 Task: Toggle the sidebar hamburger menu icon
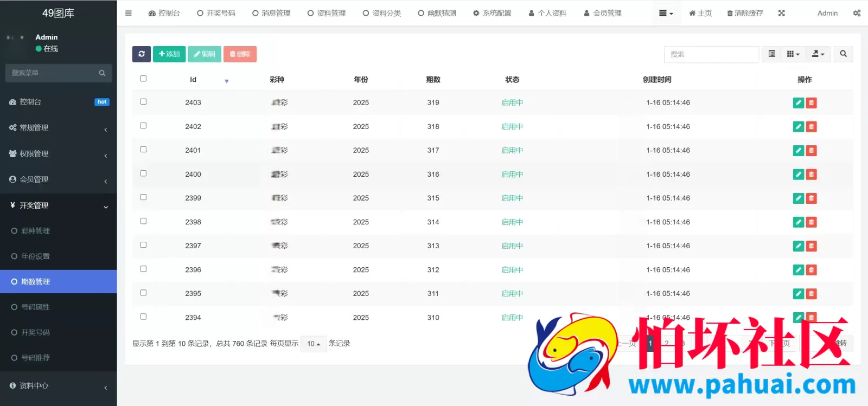pos(129,13)
